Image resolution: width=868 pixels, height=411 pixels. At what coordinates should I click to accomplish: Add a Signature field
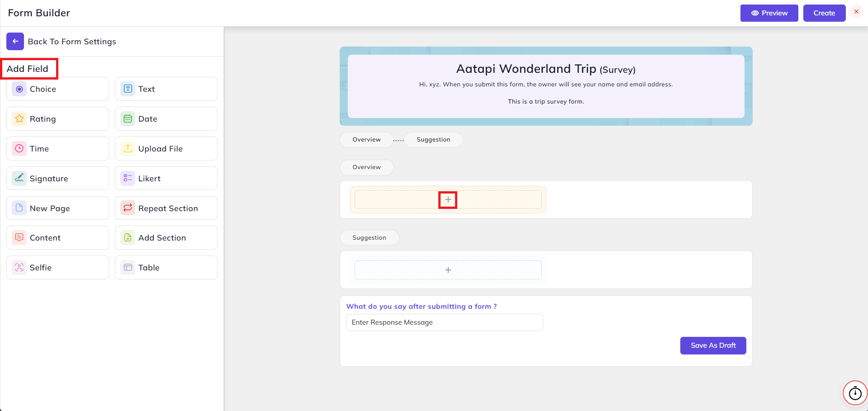pyautogui.click(x=57, y=179)
